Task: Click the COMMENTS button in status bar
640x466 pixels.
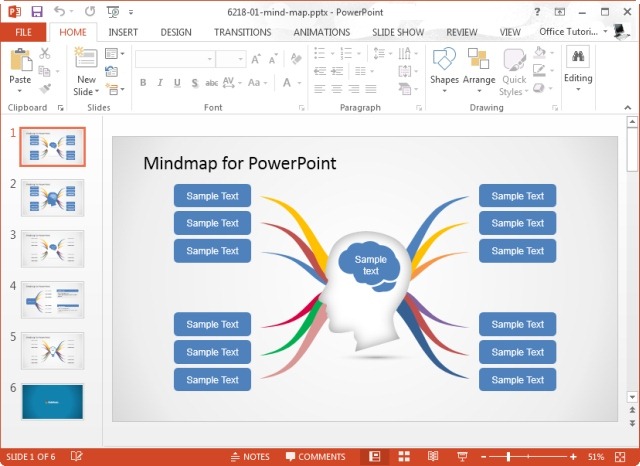Action: [x=316, y=457]
